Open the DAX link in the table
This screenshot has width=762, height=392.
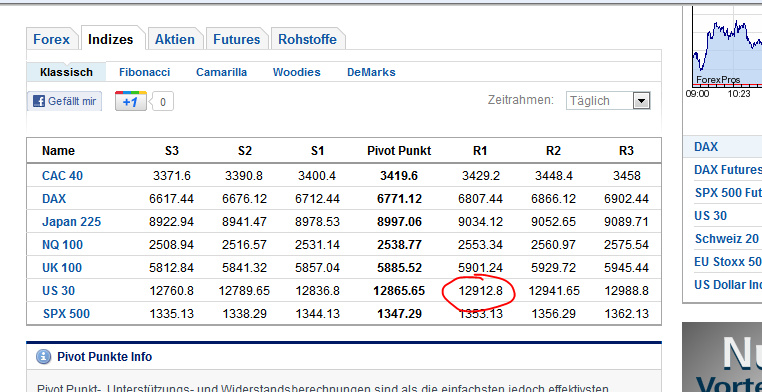click(54, 199)
